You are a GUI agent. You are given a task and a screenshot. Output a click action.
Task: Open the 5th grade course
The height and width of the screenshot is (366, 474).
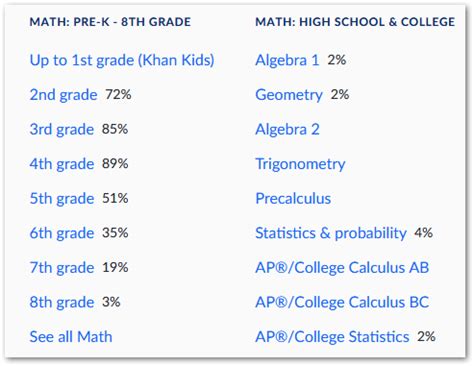[62, 199]
